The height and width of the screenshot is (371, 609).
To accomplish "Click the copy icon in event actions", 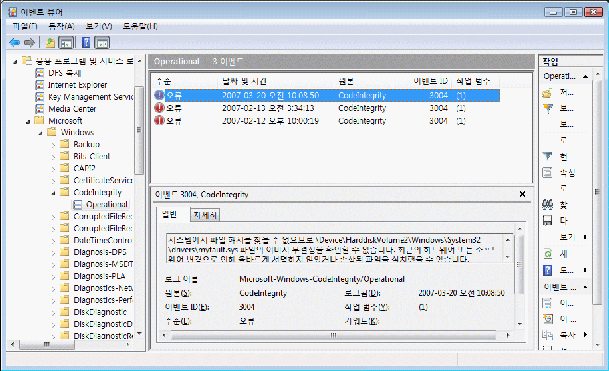I will pos(547,335).
